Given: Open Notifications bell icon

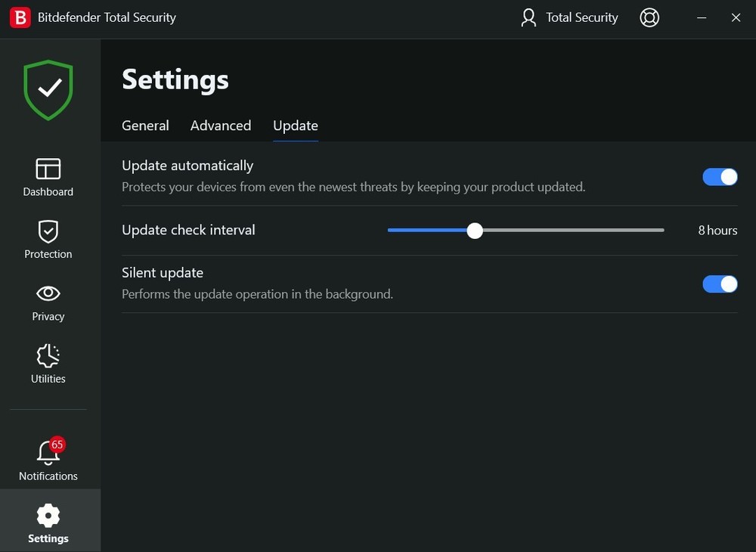Looking at the screenshot, I should (48, 453).
